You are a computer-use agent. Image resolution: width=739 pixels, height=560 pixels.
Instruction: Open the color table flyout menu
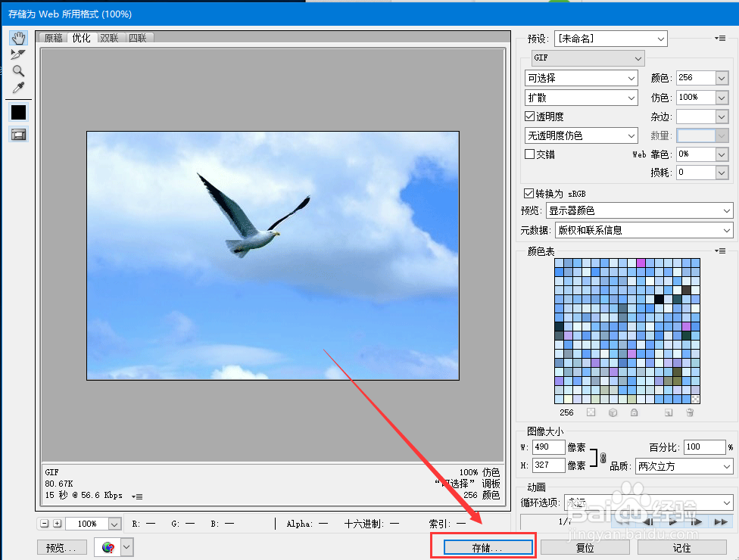click(x=720, y=251)
